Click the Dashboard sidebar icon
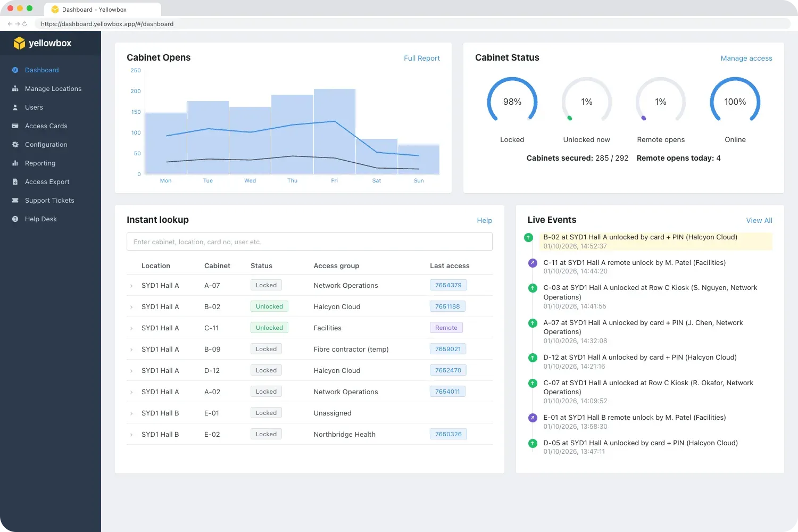Viewport: 798px width, 532px height. 15,70
